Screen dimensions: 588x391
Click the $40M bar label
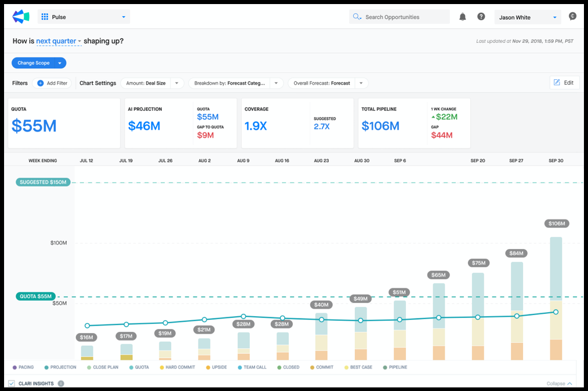[x=321, y=305]
